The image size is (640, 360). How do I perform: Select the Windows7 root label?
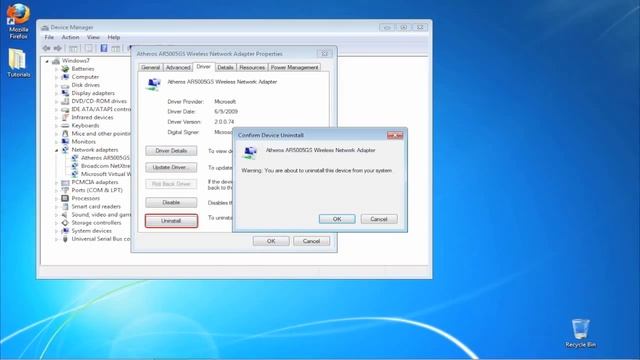(76, 61)
